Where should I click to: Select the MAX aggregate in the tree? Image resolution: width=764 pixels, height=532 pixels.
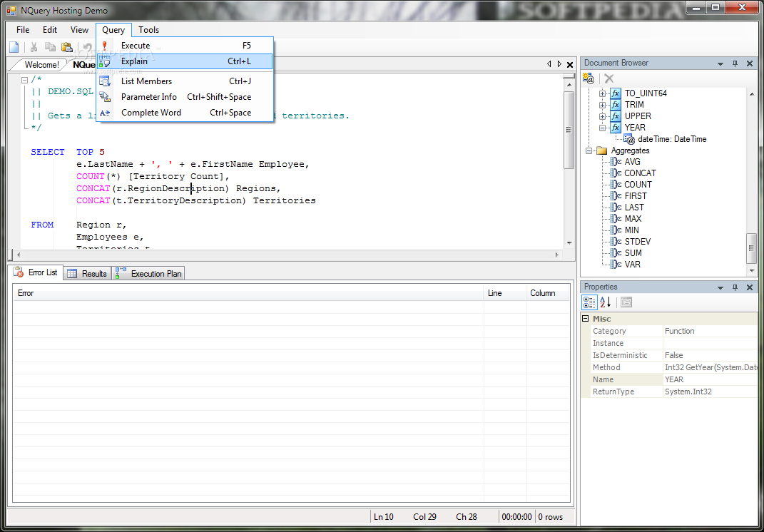[633, 219]
